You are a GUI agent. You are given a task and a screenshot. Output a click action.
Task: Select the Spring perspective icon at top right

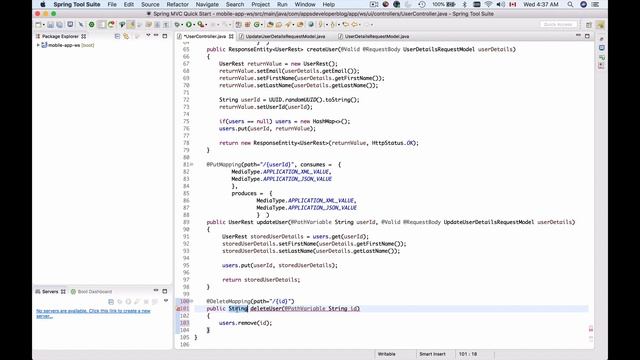coord(600,25)
